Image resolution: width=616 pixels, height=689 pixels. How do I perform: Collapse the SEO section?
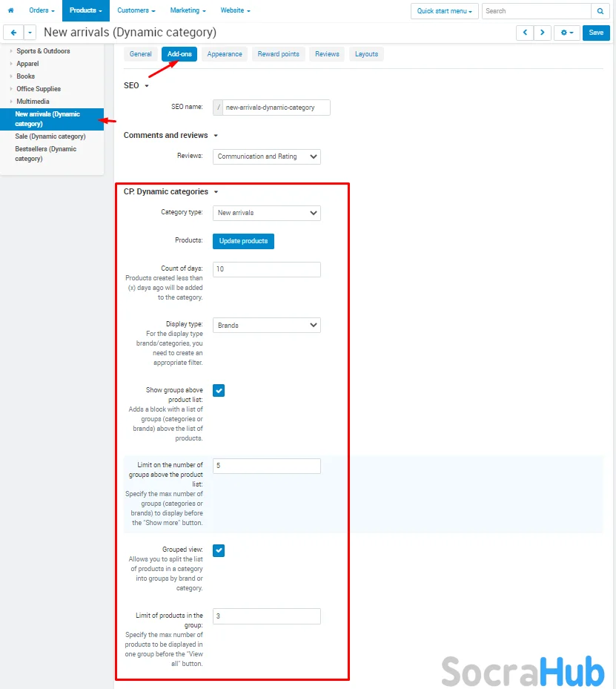(x=136, y=86)
